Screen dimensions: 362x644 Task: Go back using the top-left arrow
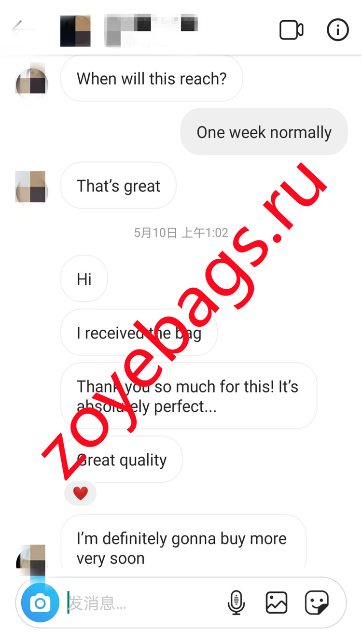click(x=23, y=28)
